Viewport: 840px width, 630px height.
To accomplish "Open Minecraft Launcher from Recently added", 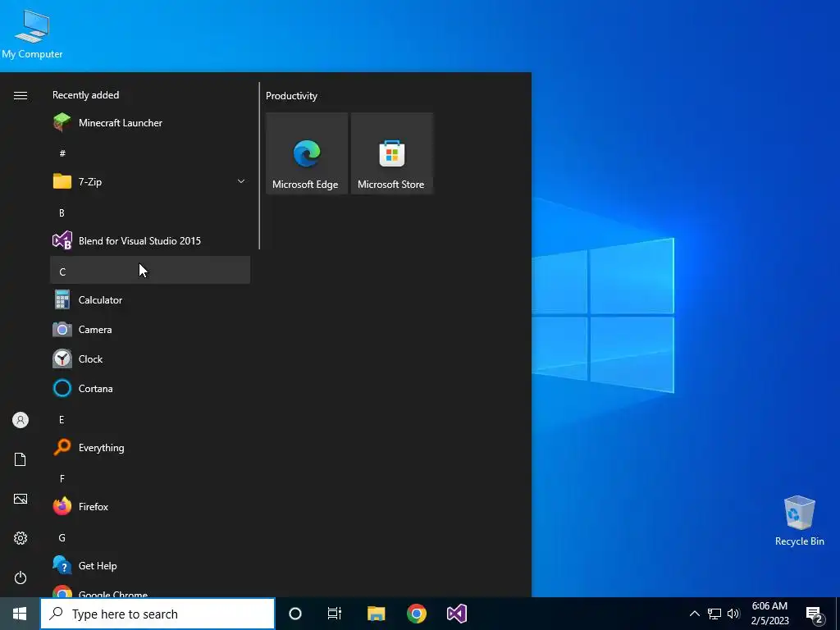I will point(150,123).
